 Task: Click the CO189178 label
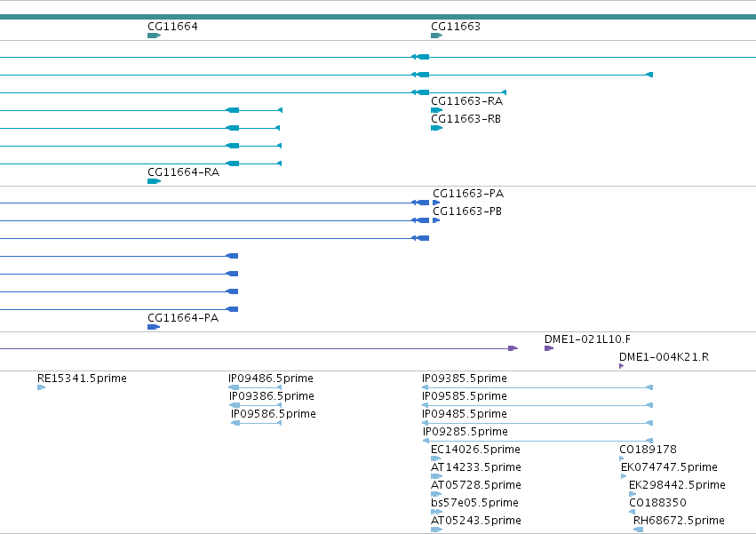click(x=648, y=450)
